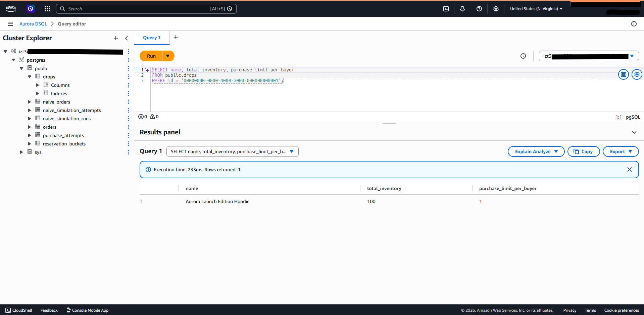Select the naive_simulation_attempts table
Screen dimensions: 644x315
(72, 110)
